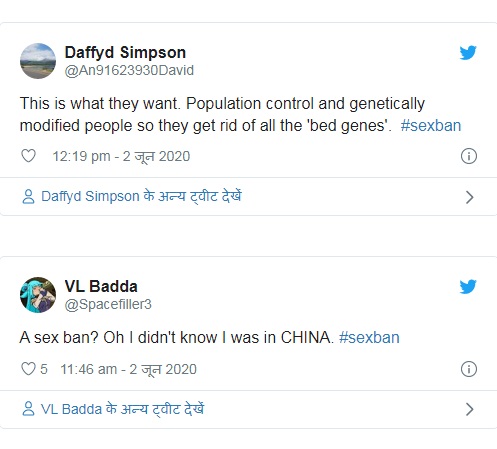Like VL Badda's tweet with heart icon

[x=28, y=369]
